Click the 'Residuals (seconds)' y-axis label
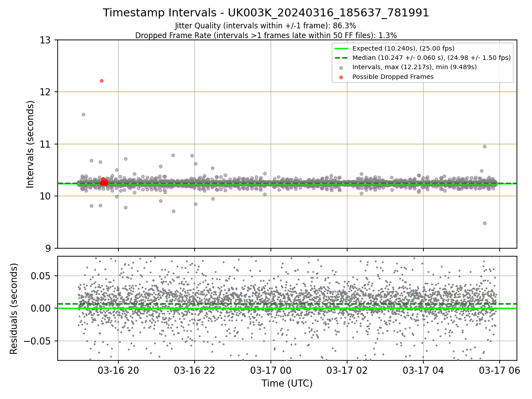Screen dimensions: 532x399 (x=14, y=309)
